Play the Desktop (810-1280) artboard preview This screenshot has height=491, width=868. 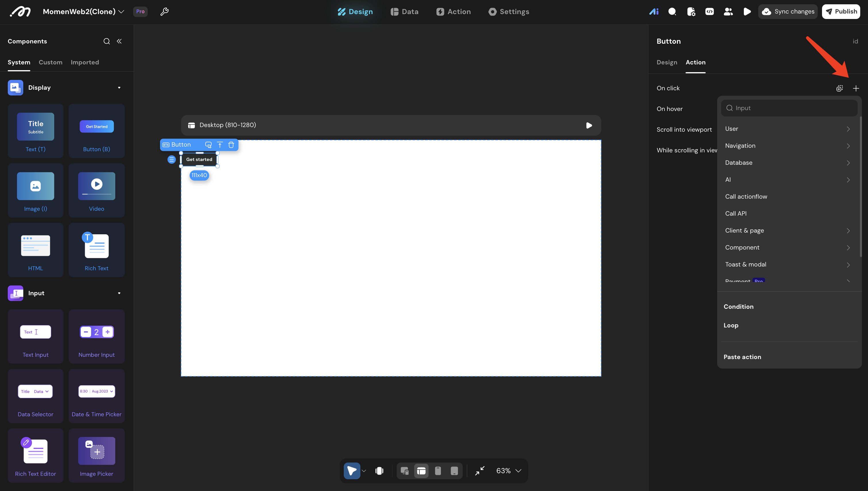(589, 125)
